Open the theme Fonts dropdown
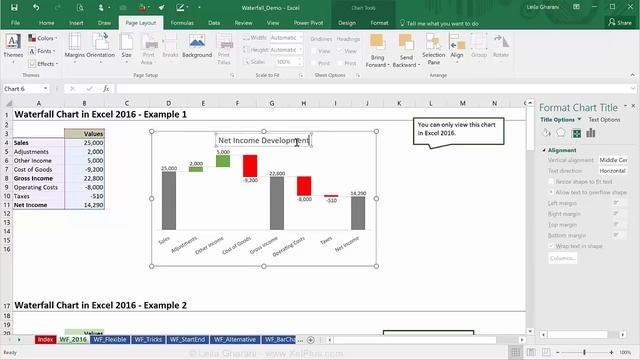Screen dimensions: 640x360 pos(42,51)
